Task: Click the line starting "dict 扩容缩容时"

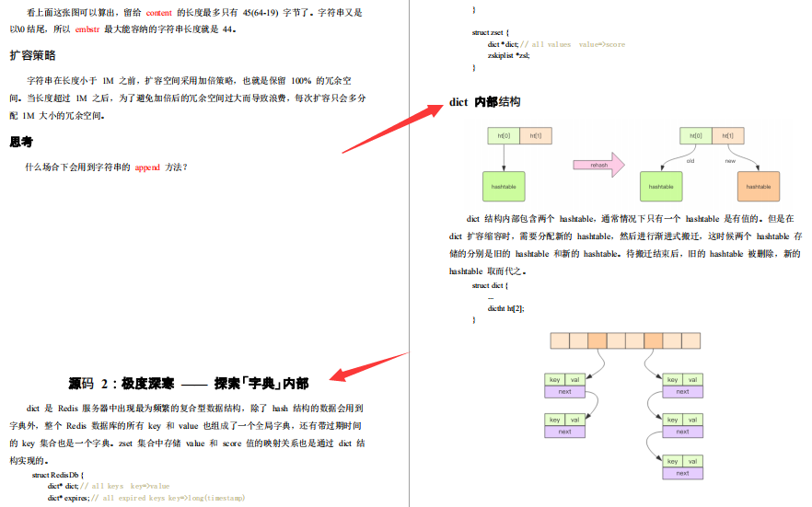Action: tap(626, 236)
